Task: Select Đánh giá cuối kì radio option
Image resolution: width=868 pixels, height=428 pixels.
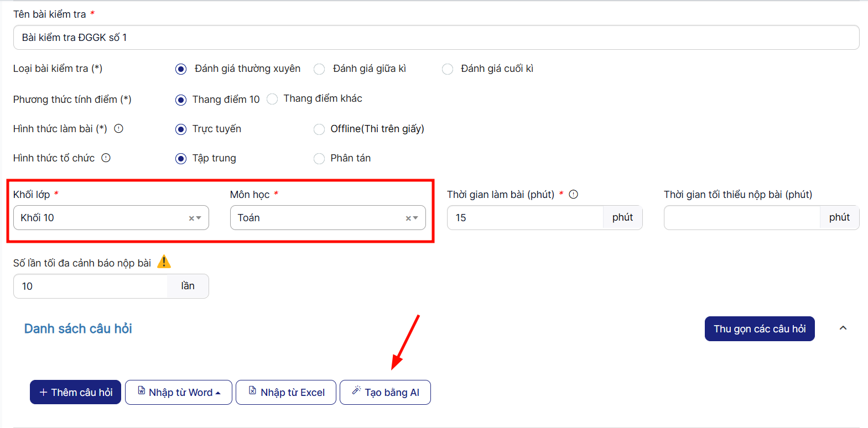Action: coord(448,69)
